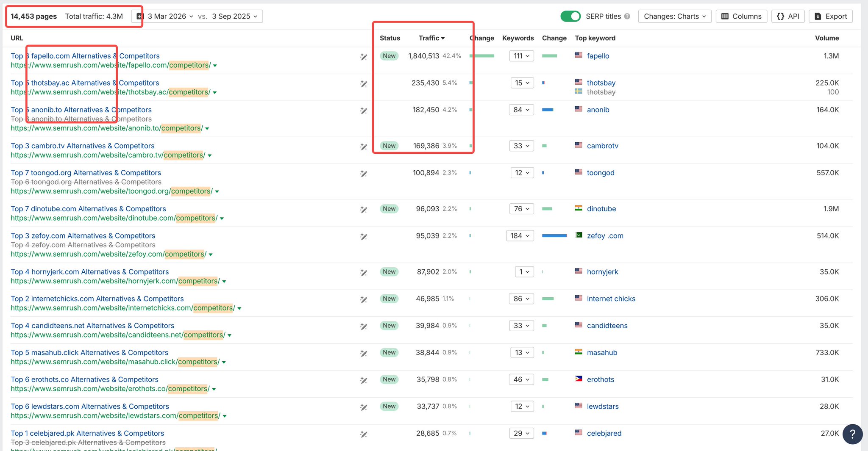Click the calendar icon beside 3 Mar 2026
868x451 pixels.
tap(140, 17)
